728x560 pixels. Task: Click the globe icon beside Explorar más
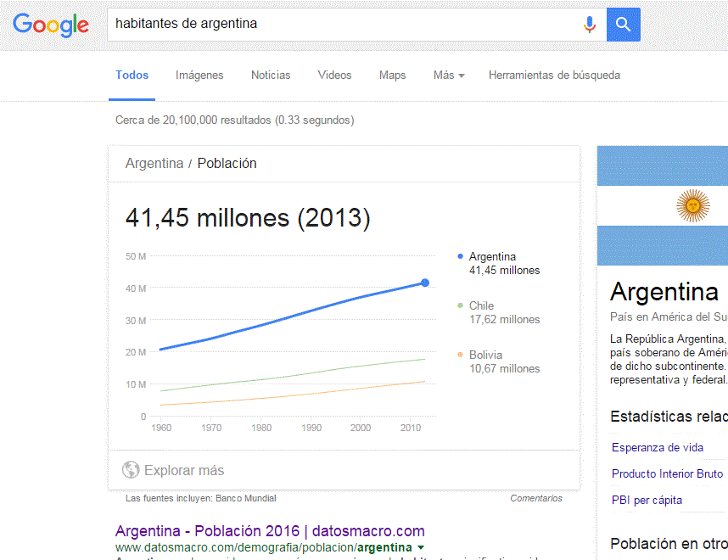point(131,470)
